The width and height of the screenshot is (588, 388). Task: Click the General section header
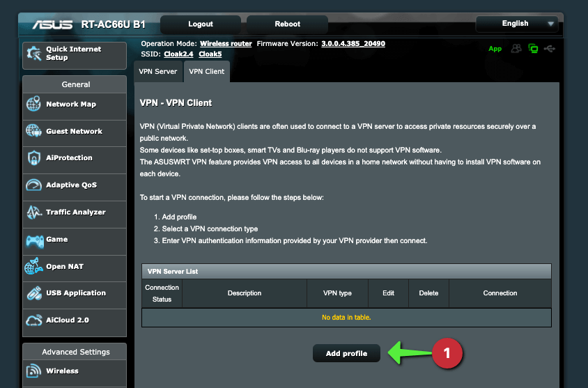tap(76, 84)
